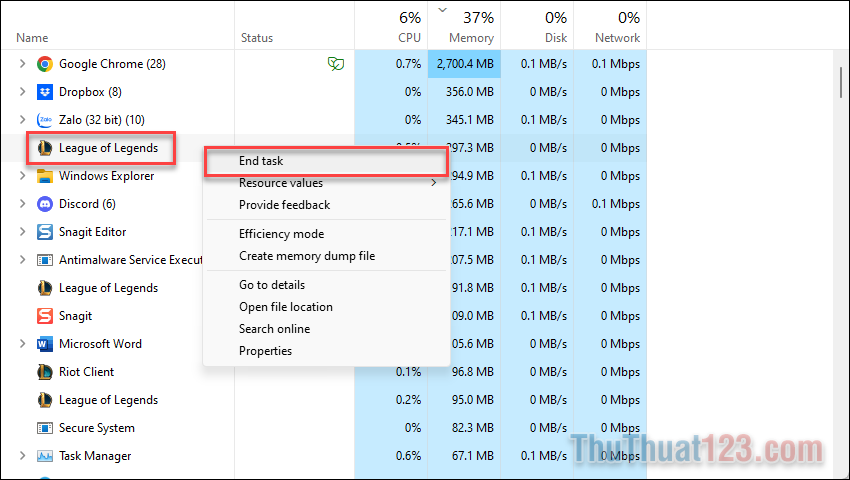The image size is (850, 480).
Task: Select Provide feedback in context menu
Action: click(326, 205)
